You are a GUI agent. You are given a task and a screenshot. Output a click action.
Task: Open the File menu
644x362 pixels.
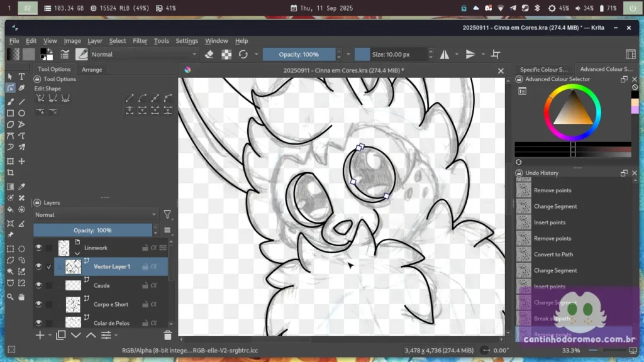pyautogui.click(x=14, y=41)
